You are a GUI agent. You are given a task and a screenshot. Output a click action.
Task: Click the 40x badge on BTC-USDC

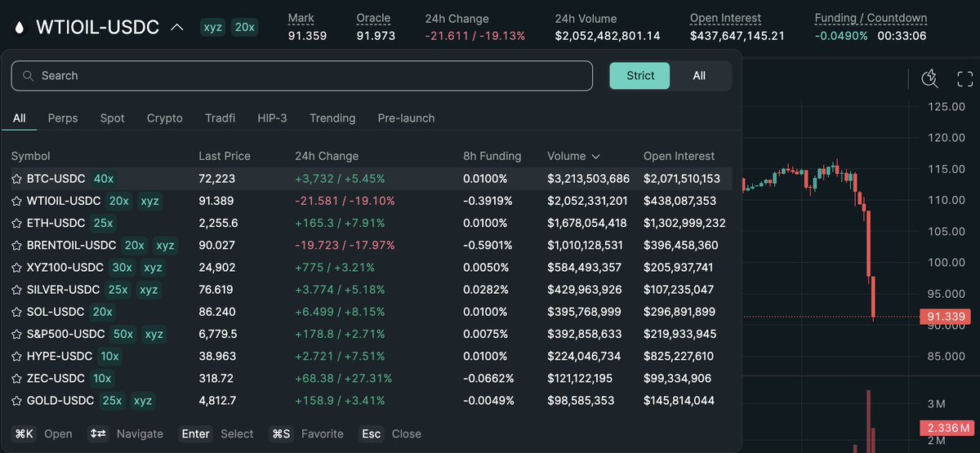104,179
